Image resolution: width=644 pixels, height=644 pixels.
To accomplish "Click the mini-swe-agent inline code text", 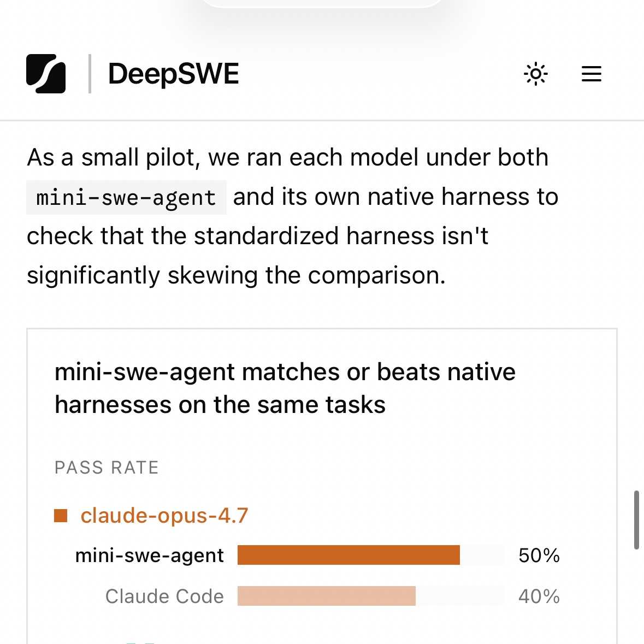I will click(126, 198).
